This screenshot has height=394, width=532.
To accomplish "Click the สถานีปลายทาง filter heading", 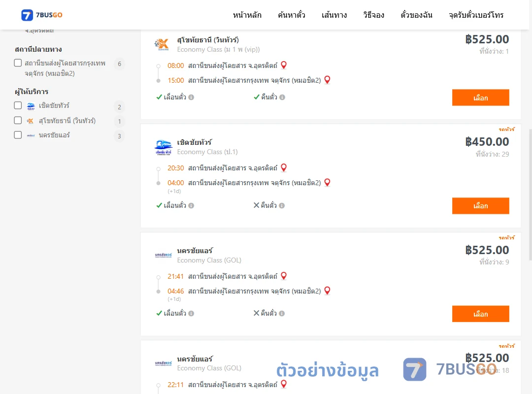I will coord(38,49).
